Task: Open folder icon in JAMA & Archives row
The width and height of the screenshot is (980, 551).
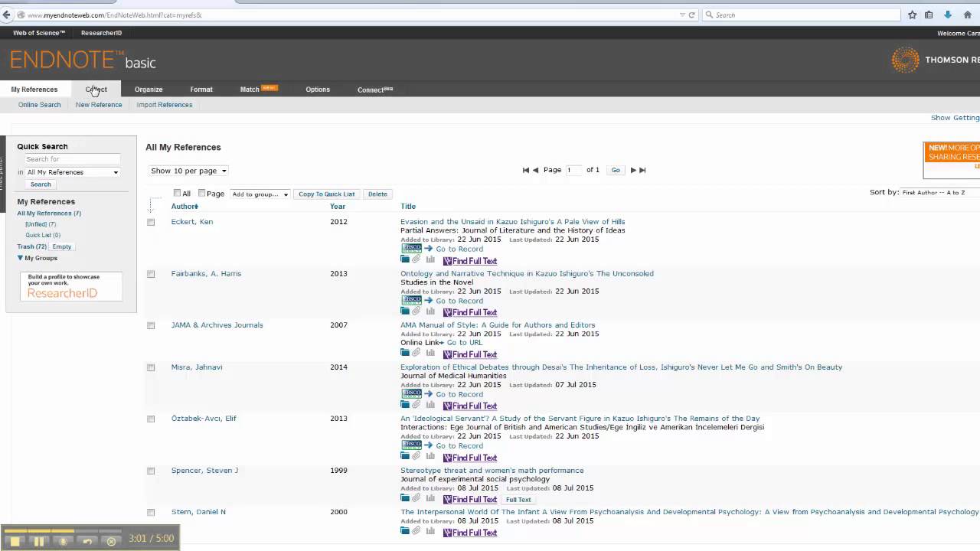Action: coord(405,354)
